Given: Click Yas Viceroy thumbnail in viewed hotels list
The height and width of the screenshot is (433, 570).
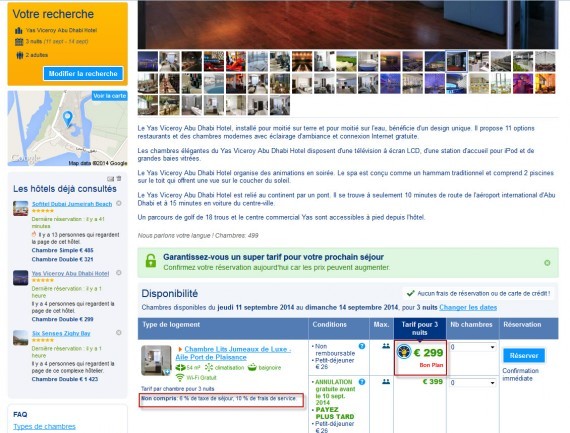Looking at the screenshot, I should [x=20, y=278].
